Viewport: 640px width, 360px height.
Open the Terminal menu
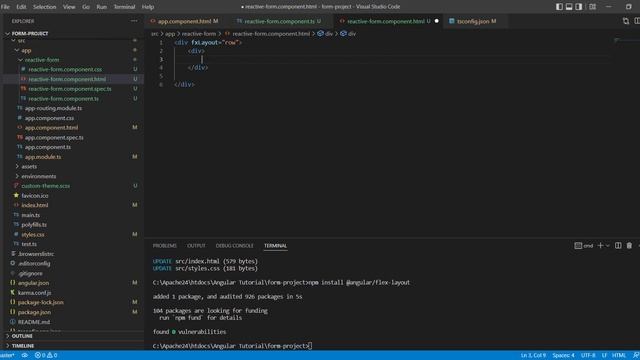coord(124,7)
